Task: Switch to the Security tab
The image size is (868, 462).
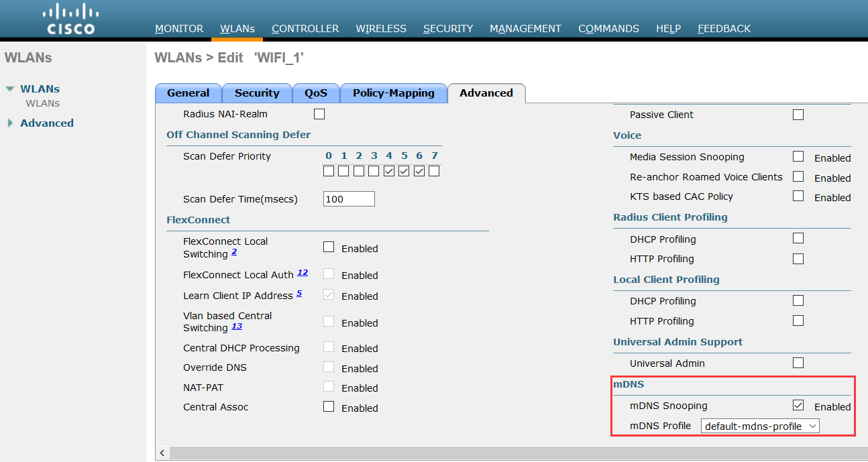Action: 256,93
